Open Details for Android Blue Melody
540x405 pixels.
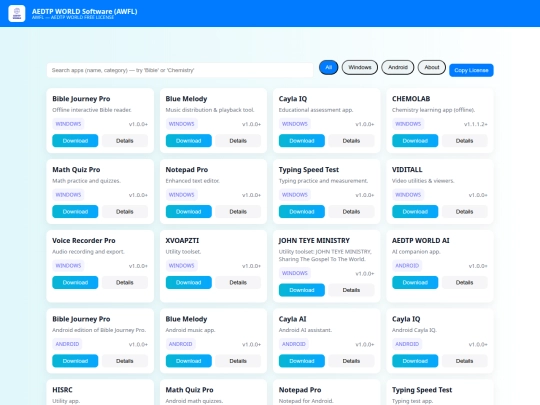(x=238, y=361)
